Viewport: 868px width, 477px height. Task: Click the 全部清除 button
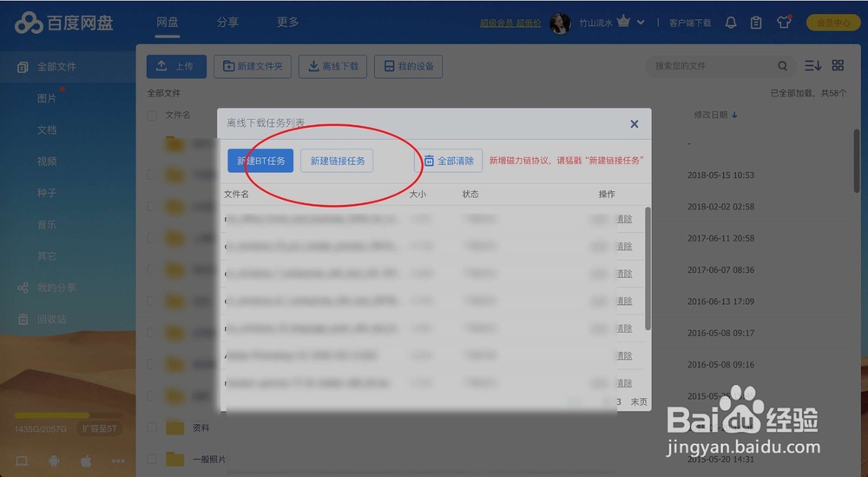pyautogui.click(x=449, y=161)
